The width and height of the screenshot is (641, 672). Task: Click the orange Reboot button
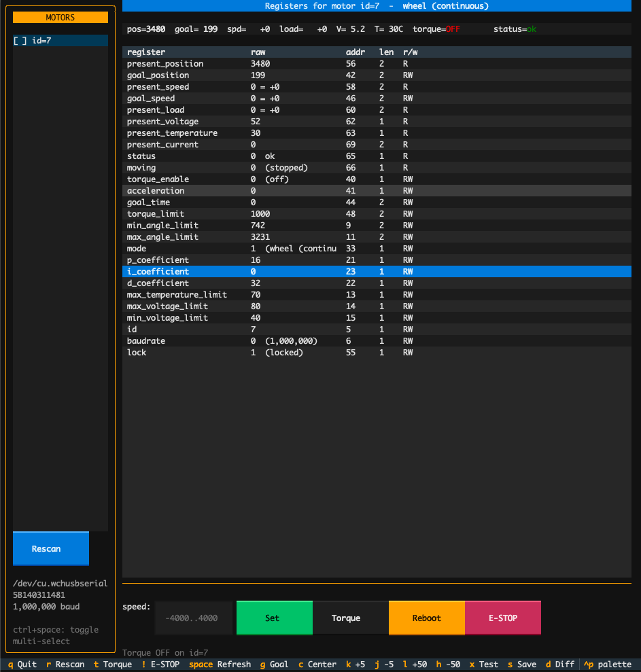[426, 618]
